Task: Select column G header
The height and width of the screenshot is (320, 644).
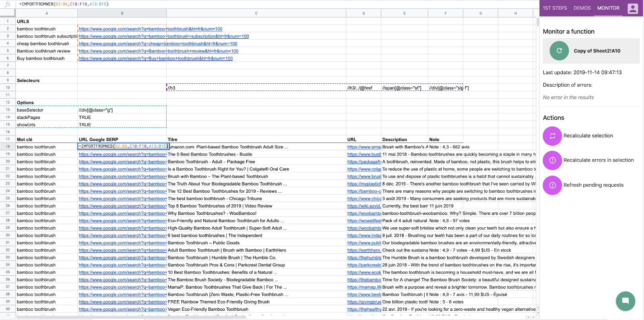Action: click(x=481, y=13)
